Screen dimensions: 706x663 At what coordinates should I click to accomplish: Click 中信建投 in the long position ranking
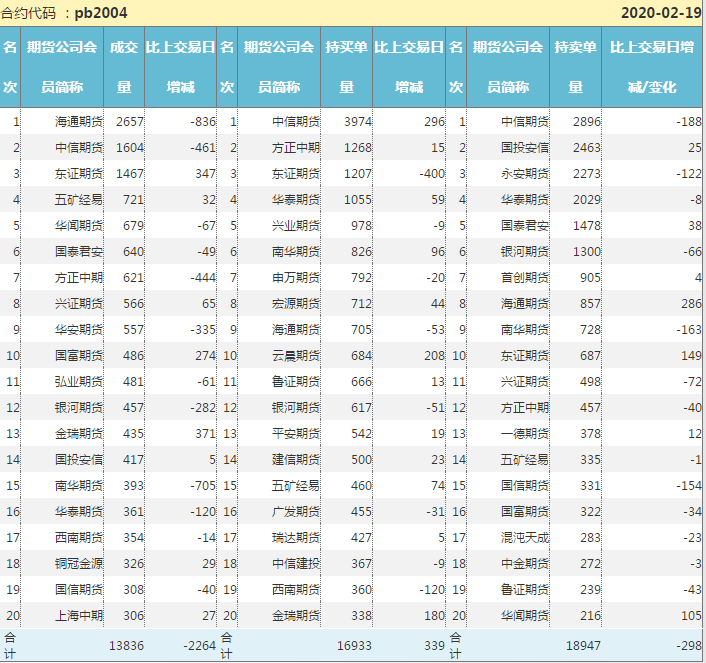(296, 564)
